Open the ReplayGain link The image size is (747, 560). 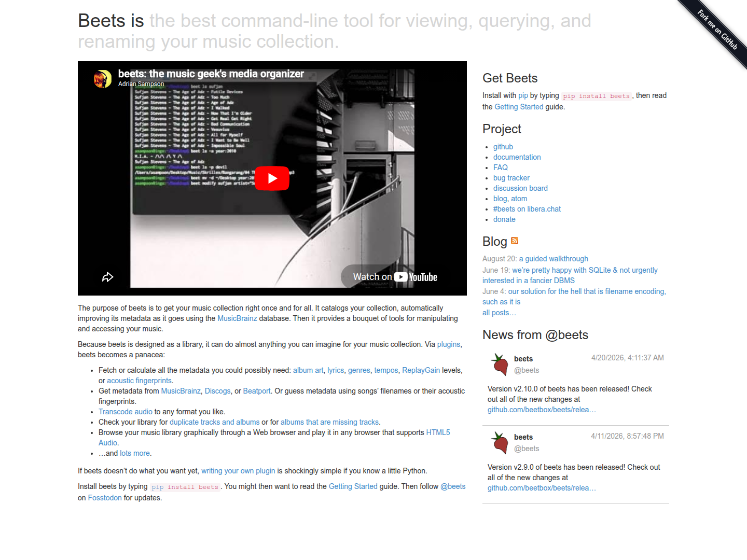pyautogui.click(x=421, y=370)
